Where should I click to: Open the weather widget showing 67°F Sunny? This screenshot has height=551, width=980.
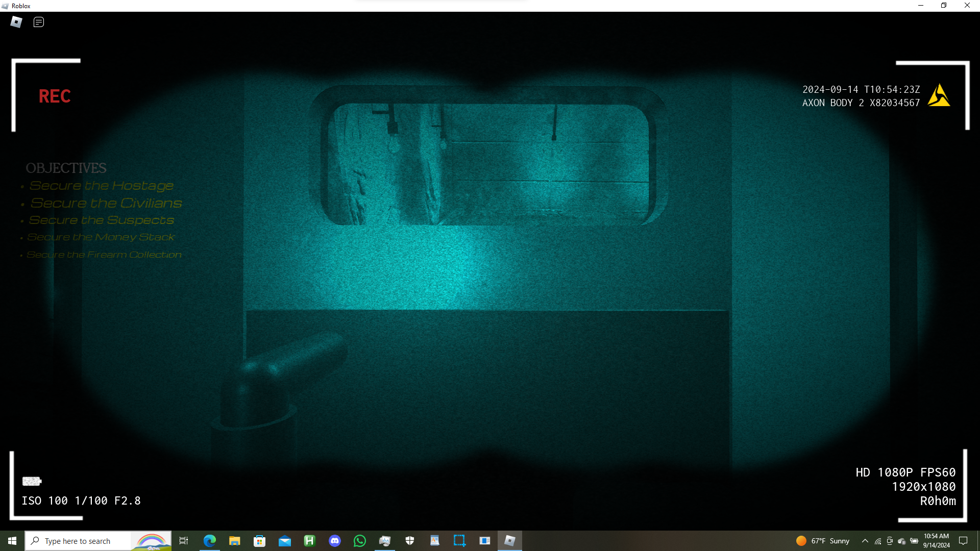coord(823,541)
